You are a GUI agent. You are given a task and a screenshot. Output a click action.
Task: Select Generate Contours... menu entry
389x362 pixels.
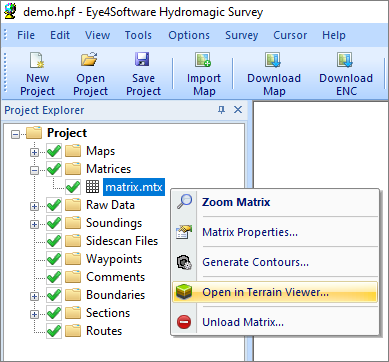click(x=275, y=262)
